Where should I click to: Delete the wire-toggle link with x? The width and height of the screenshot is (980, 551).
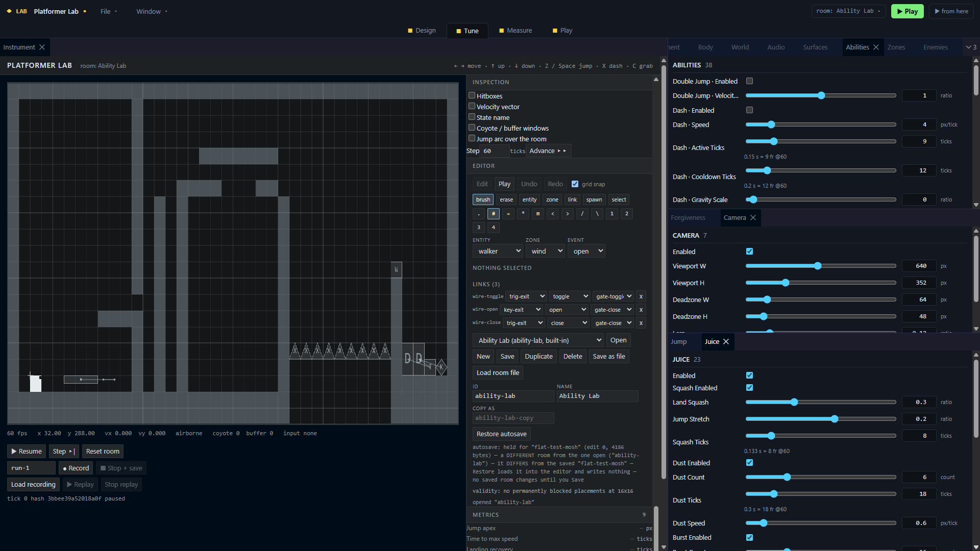click(641, 296)
